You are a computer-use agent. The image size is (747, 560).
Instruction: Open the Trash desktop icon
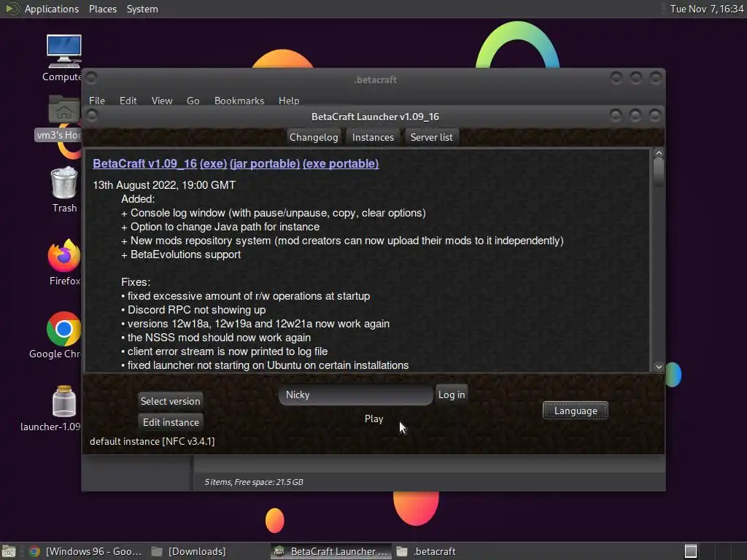[64, 182]
